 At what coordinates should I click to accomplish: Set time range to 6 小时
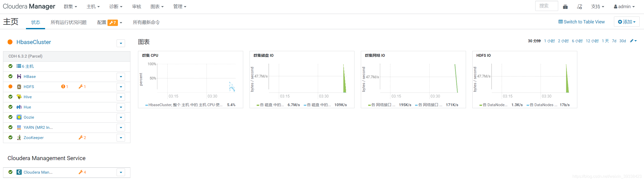pyautogui.click(x=577, y=41)
